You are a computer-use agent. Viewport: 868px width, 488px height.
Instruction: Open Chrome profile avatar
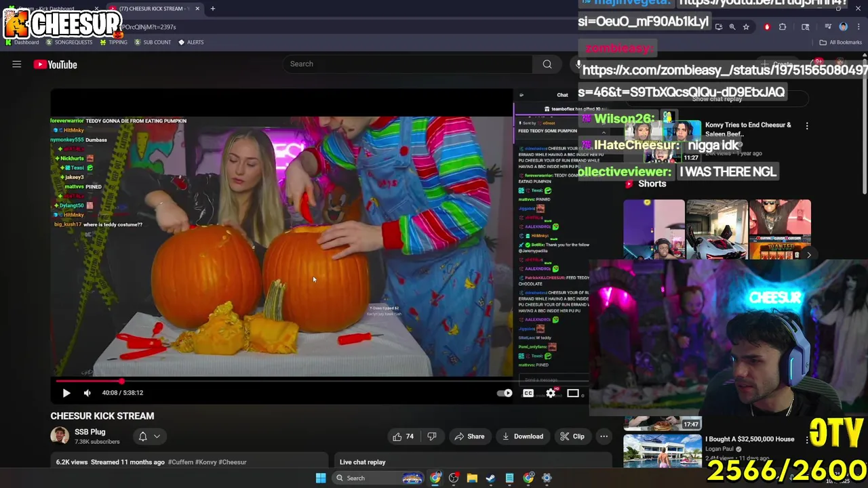(x=844, y=27)
